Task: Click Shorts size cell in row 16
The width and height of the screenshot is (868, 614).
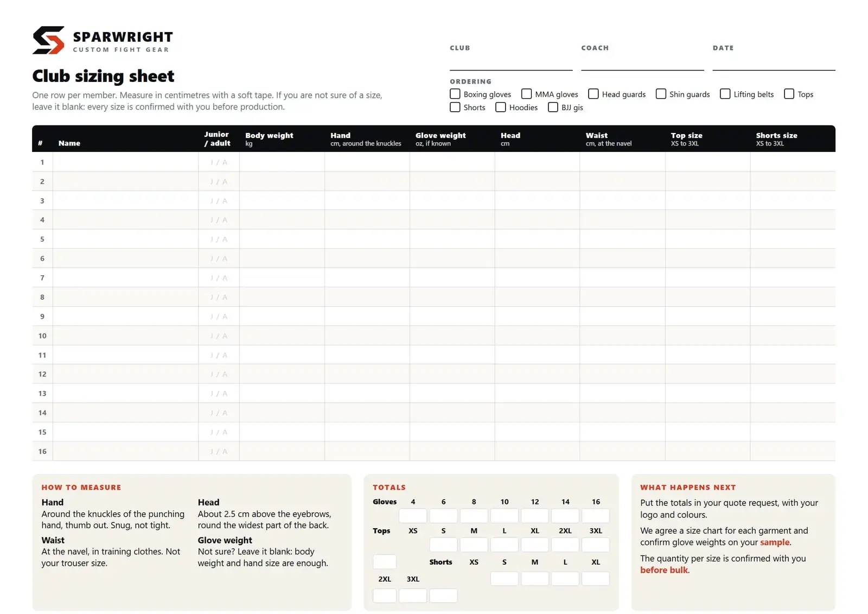Action: (793, 451)
